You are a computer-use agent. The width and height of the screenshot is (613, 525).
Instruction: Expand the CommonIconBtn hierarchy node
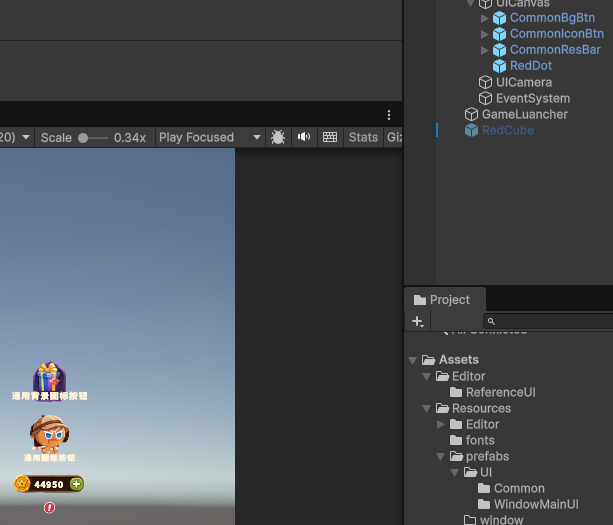coord(484,34)
